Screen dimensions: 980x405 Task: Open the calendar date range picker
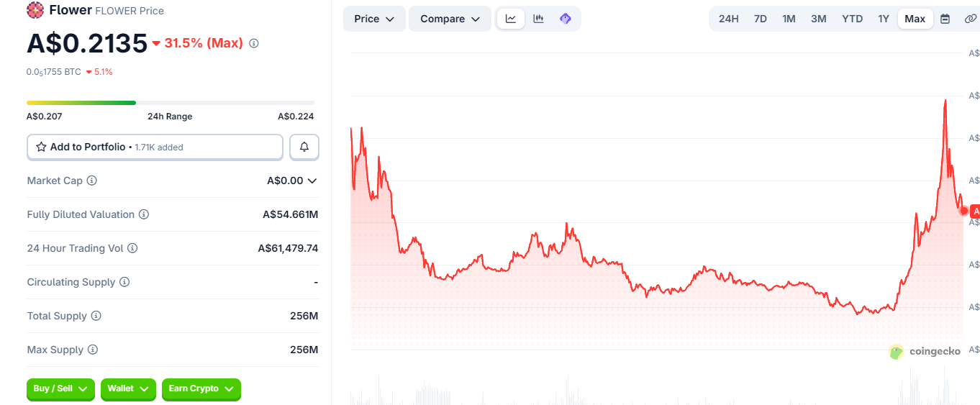(x=945, y=19)
